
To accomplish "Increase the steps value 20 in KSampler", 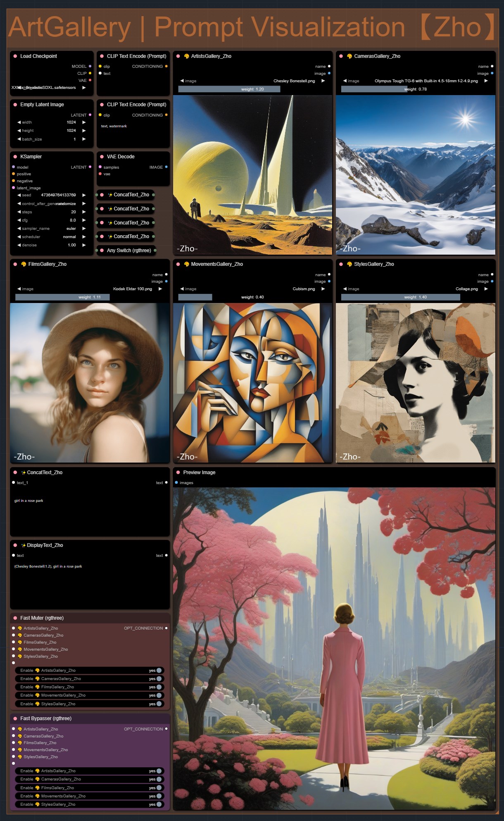I will [x=84, y=212].
